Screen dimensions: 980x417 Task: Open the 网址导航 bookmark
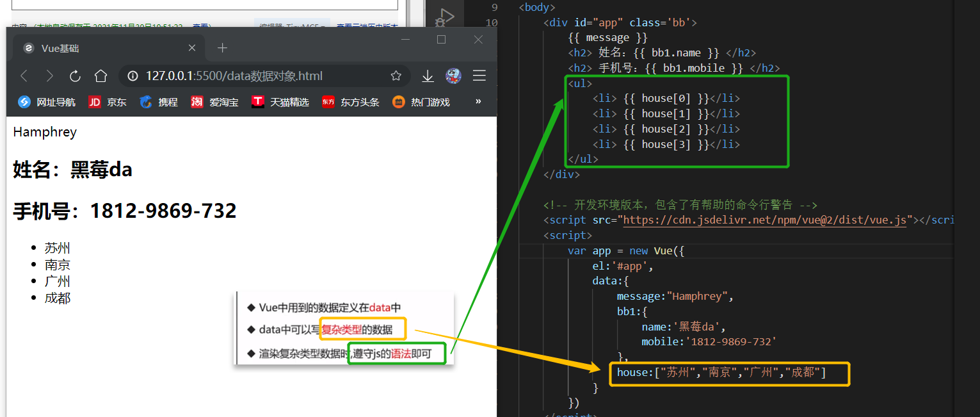point(46,102)
